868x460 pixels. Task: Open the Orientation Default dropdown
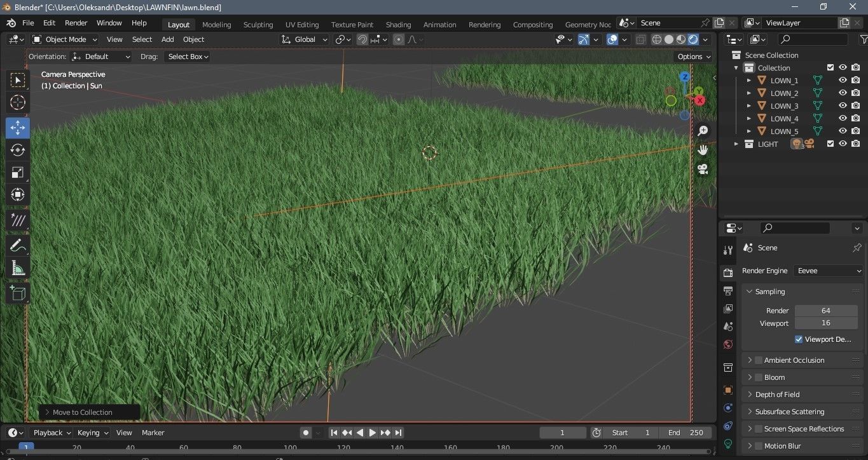click(x=102, y=57)
